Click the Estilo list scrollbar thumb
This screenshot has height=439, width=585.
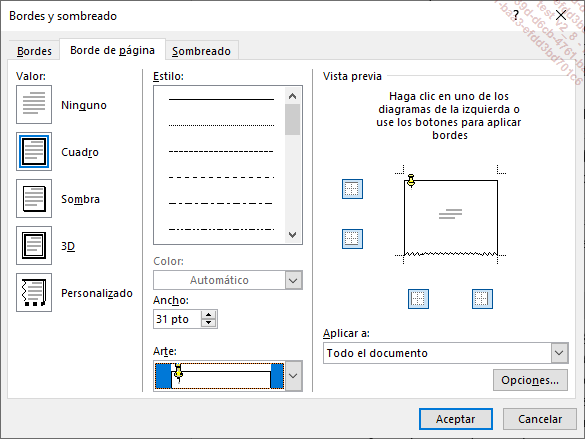[x=292, y=119]
